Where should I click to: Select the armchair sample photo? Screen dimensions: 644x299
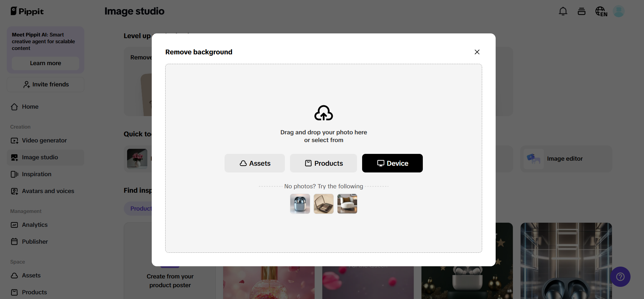pos(347,204)
